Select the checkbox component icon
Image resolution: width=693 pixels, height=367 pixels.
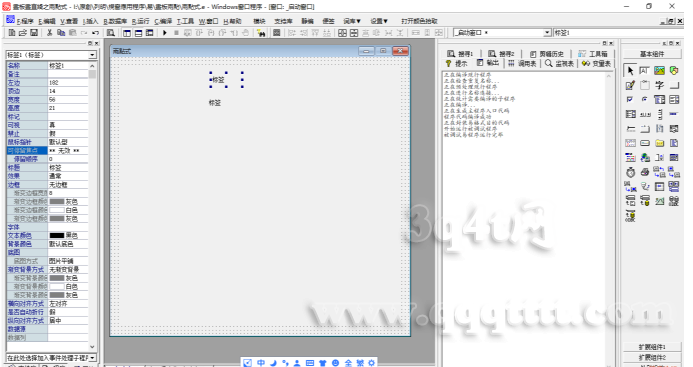tap(630, 99)
